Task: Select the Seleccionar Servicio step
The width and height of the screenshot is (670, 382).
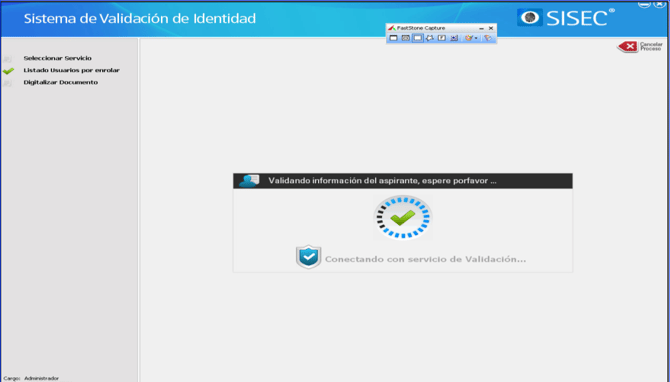Action: click(58, 58)
